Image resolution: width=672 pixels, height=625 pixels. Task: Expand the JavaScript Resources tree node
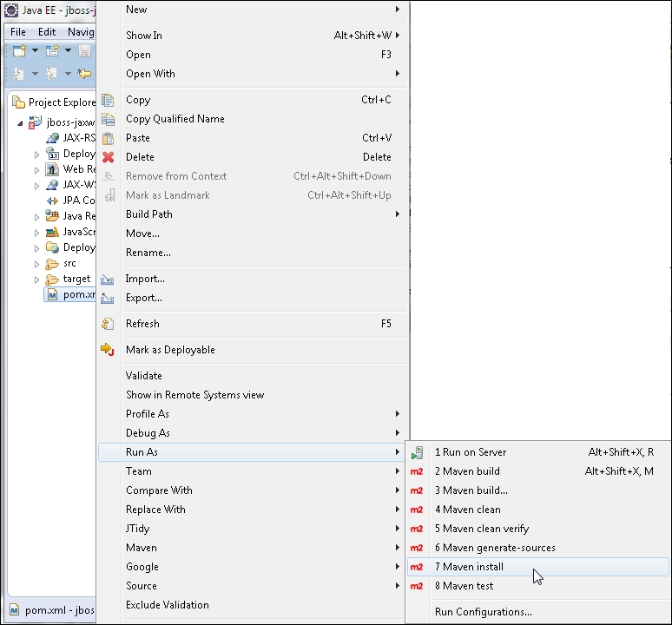[36, 233]
